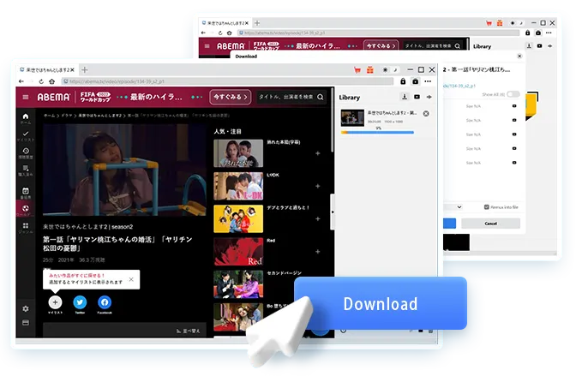Switch to dark theme moon icon, front window

pos(395,69)
